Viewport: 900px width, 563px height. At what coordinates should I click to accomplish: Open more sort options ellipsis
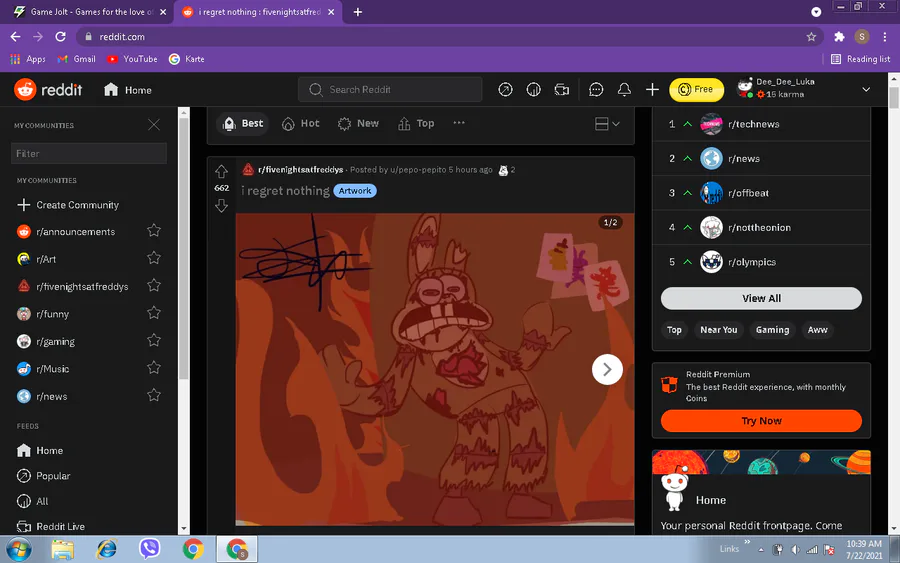[x=459, y=123]
